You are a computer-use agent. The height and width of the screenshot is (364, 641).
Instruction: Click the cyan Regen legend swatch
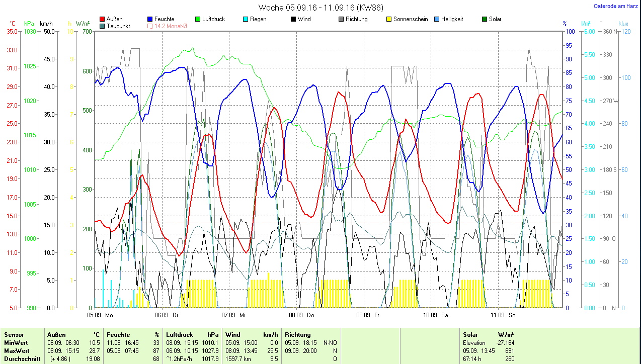(246, 19)
